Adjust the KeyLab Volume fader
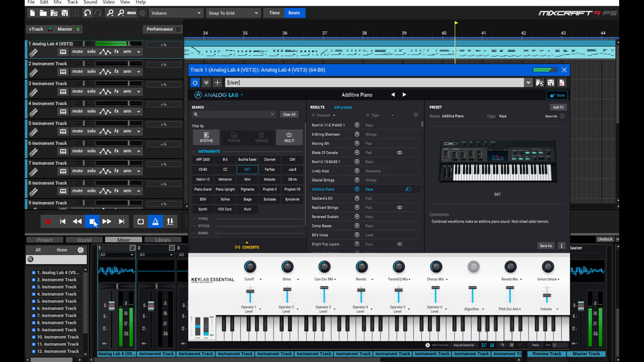This screenshot has width=644, height=362. (547, 296)
